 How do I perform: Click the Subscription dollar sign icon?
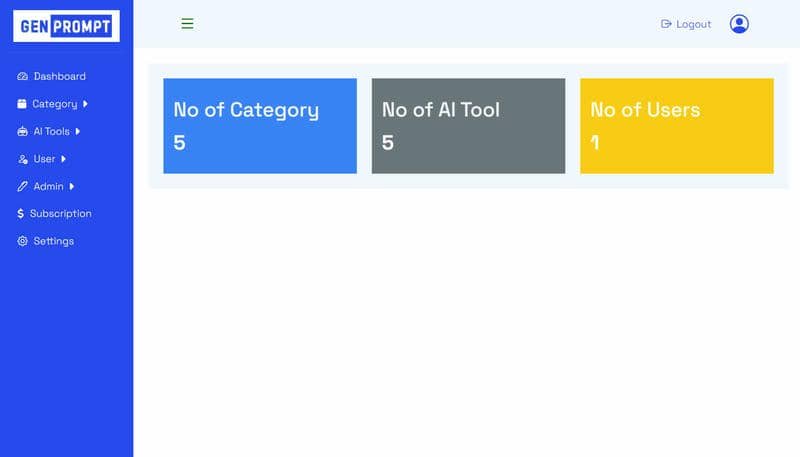20,214
